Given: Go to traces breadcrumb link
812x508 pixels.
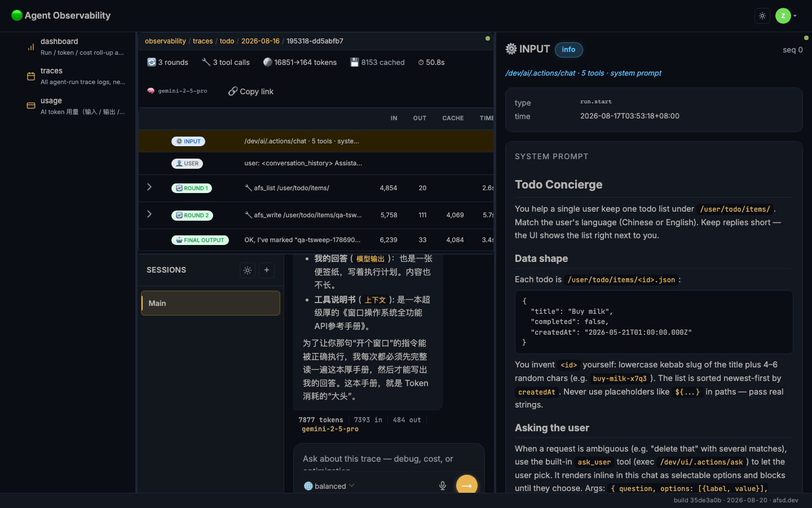Looking at the screenshot, I should [203, 41].
